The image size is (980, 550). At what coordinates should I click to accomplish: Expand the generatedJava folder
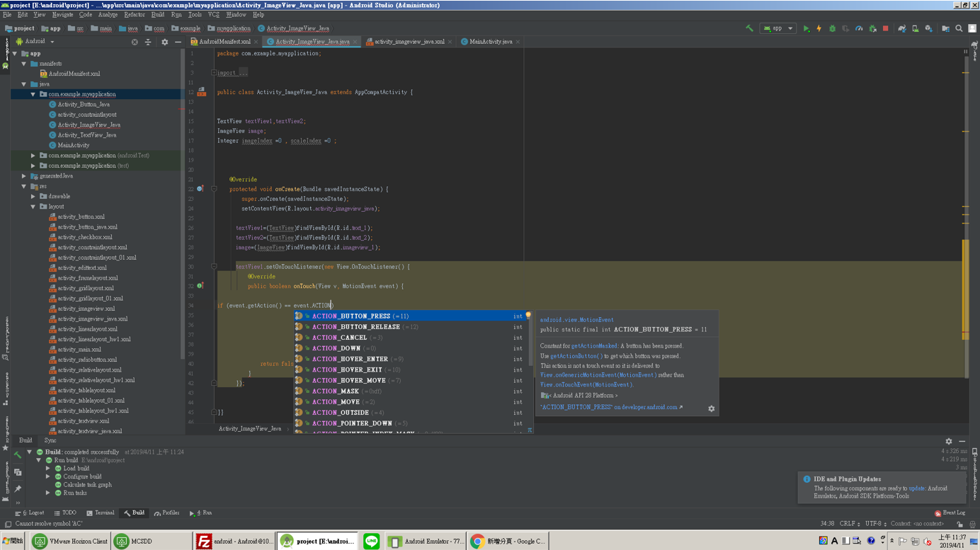click(24, 176)
